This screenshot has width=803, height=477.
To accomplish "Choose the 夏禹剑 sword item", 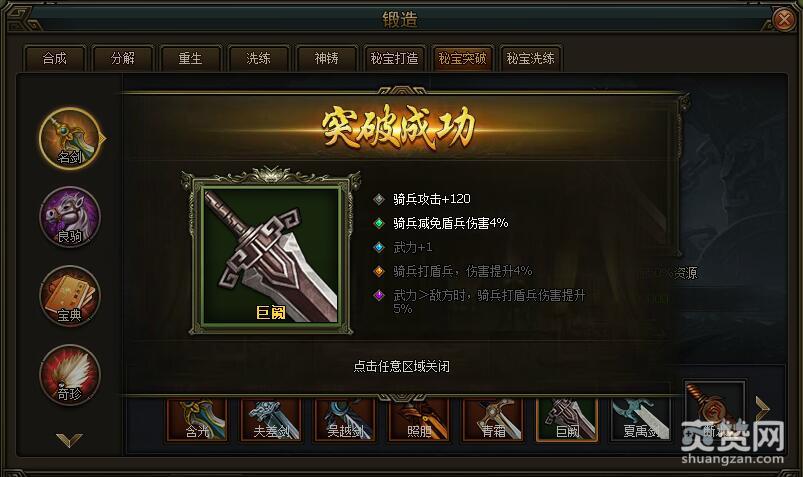I will [x=641, y=420].
